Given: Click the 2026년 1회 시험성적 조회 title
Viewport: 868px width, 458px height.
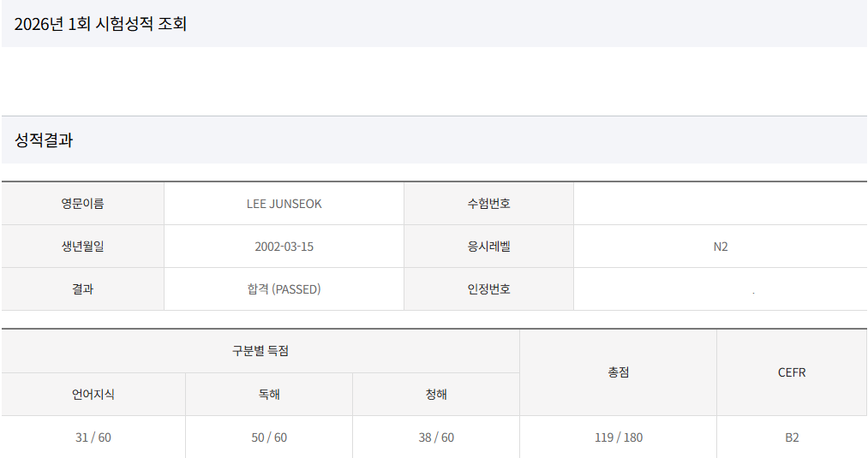Looking at the screenshot, I should pos(100,24).
